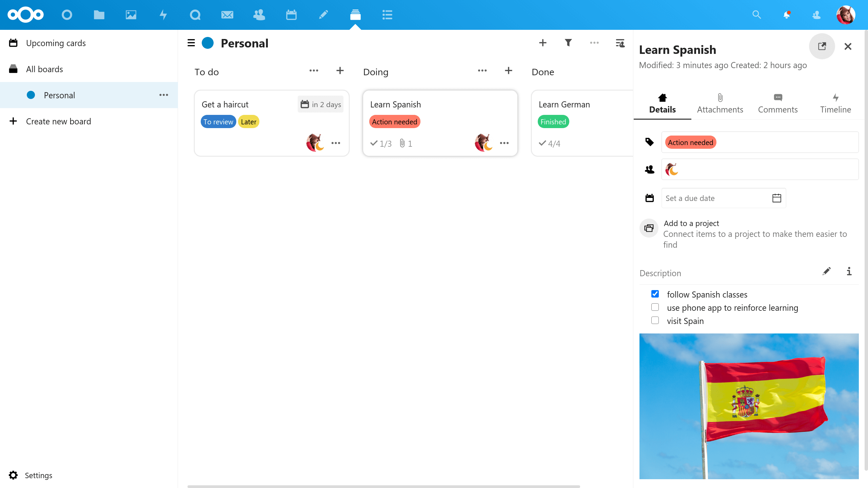The image size is (868, 488).
Task: Open the Nextcloud Photos app
Action: pyautogui.click(x=131, y=15)
